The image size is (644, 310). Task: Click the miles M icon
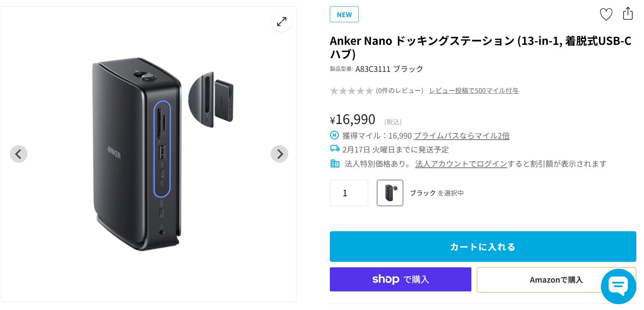pyautogui.click(x=334, y=135)
